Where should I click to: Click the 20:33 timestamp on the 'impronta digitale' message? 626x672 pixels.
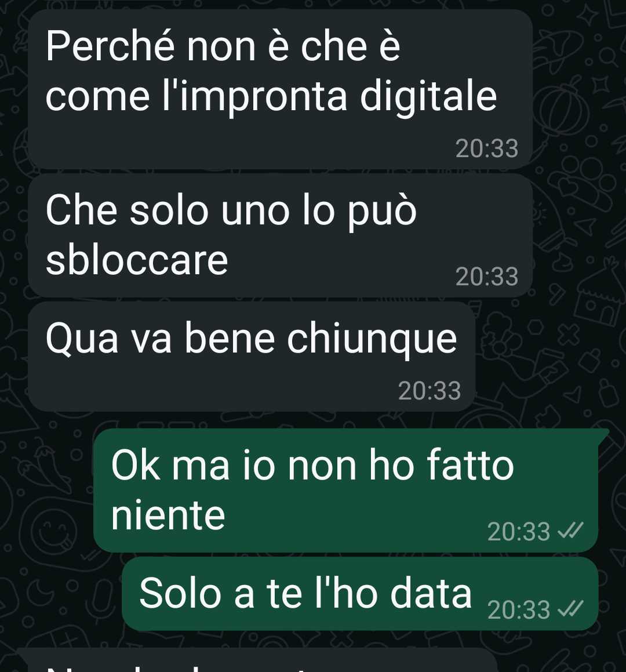[x=487, y=148]
